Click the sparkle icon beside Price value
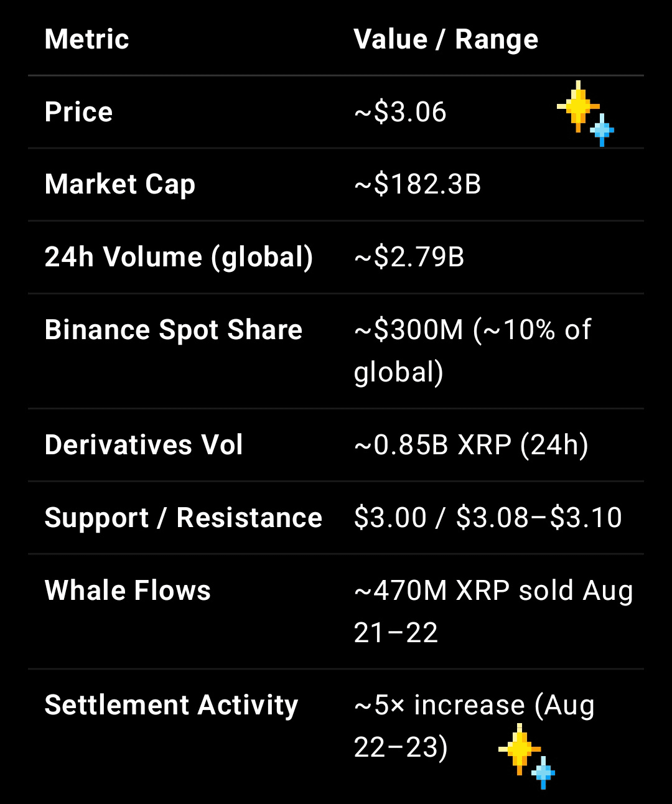 586,113
